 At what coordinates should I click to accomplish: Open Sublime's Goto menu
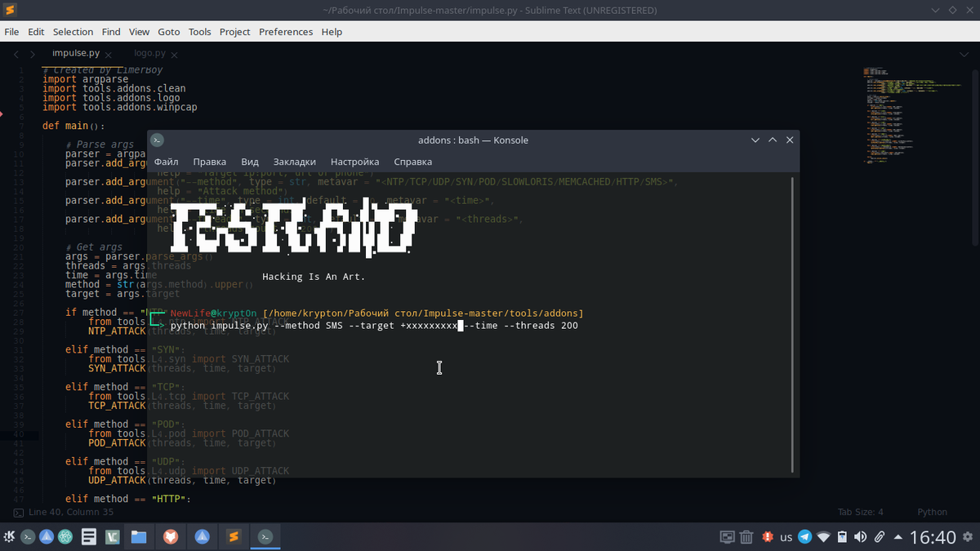[x=169, y=32]
